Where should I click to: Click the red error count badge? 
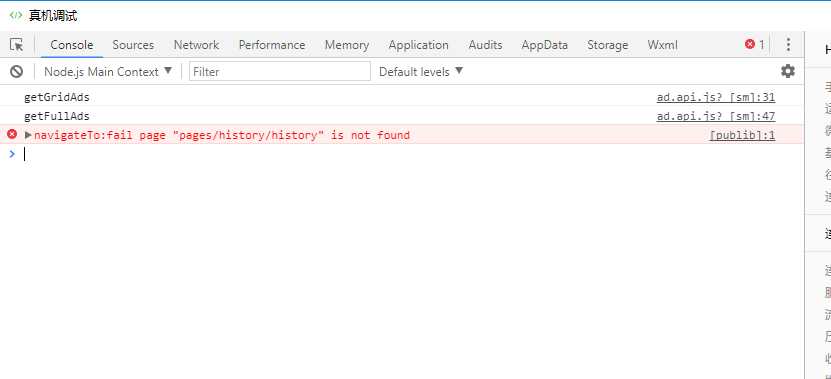pyautogui.click(x=755, y=45)
